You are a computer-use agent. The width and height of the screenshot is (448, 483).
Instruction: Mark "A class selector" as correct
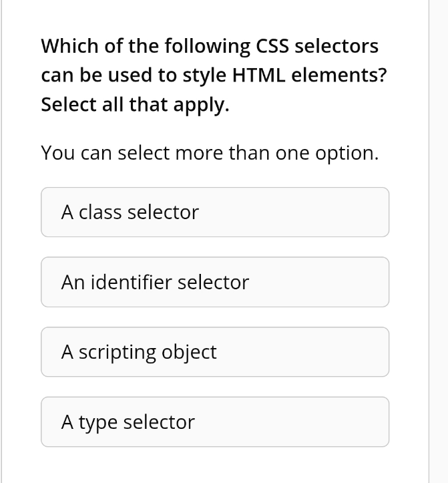214,212
